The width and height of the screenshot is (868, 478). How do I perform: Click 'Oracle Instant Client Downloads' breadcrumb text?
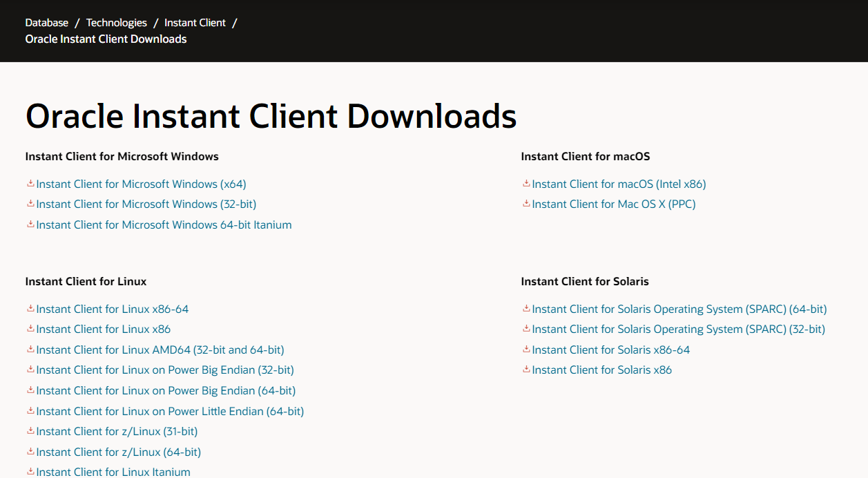[106, 39]
